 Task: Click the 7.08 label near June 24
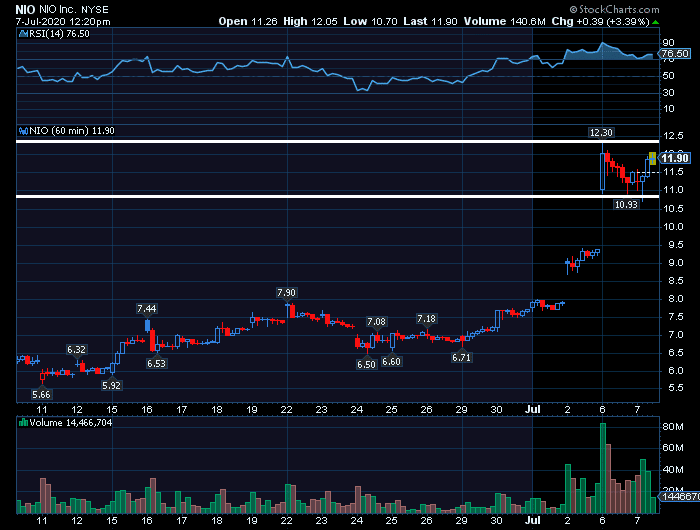376,321
